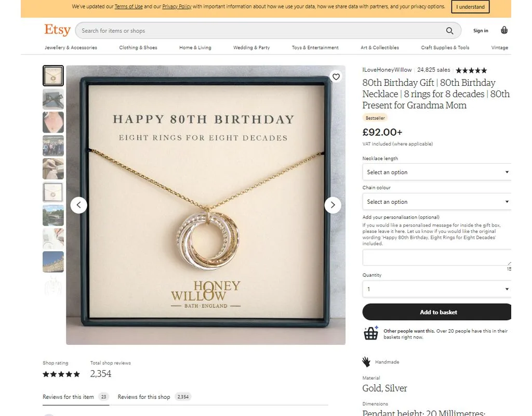Click the Sign in link
Screen dimensions: 532x416
point(481,31)
